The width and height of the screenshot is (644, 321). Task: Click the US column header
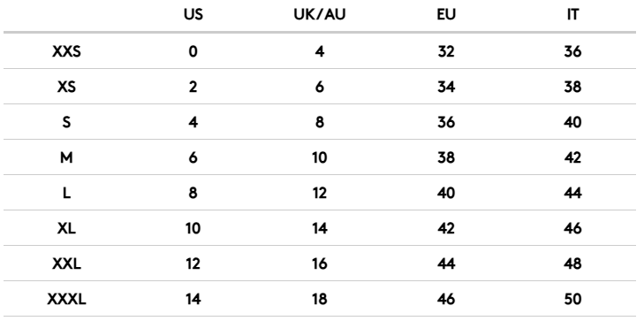[193, 15]
